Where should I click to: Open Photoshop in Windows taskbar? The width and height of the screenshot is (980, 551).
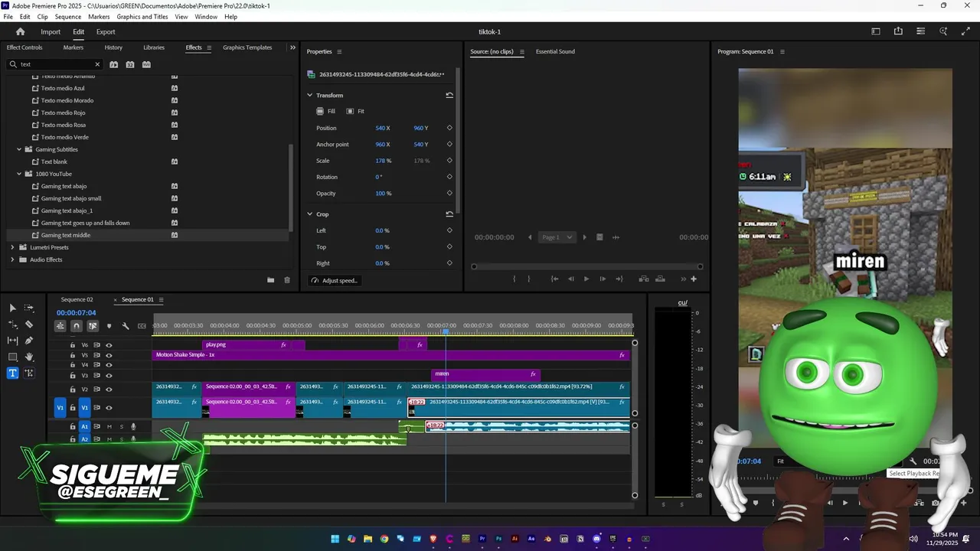coord(499,539)
